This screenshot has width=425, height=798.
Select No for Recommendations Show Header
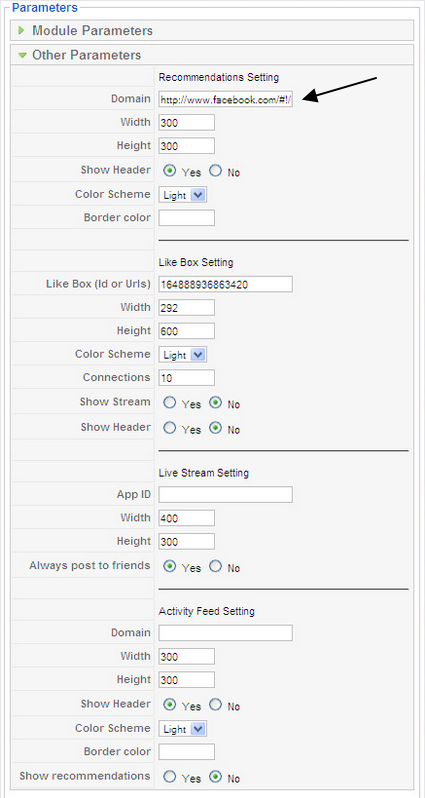[x=216, y=171]
